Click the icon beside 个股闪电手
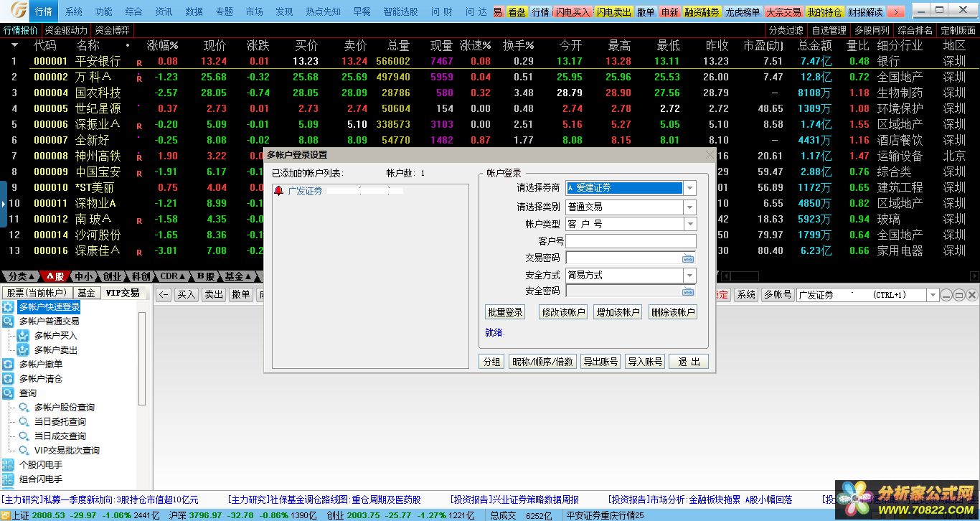This screenshot has width=980, height=521. [x=8, y=465]
